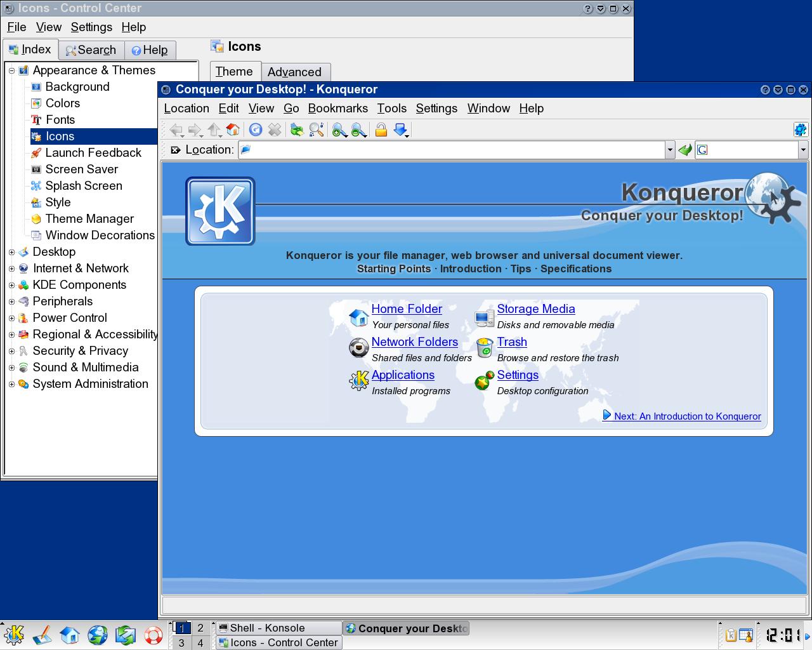Image resolution: width=812 pixels, height=650 pixels.
Task: Switch to the Advanced tab of Icons
Action: click(294, 72)
